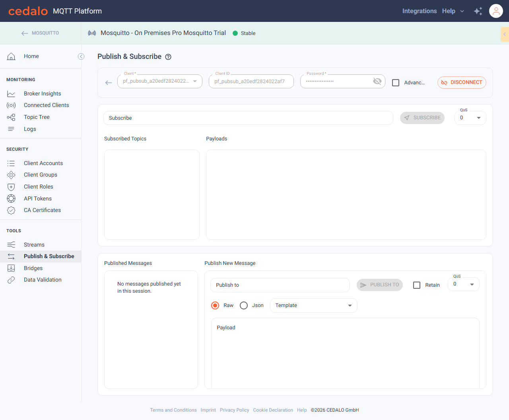Click the Connected Clients signal icon
Image resolution: width=509 pixels, height=420 pixels.
click(x=11, y=105)
